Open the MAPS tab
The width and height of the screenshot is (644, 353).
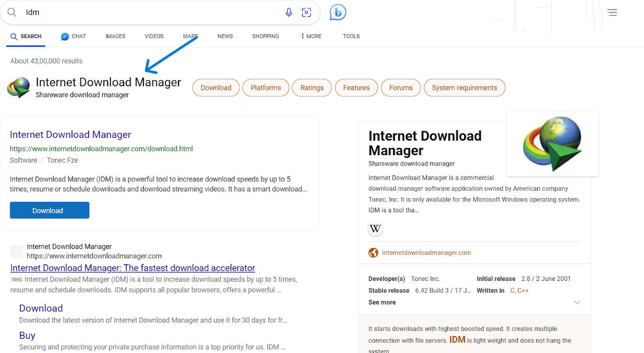(190, 36)
